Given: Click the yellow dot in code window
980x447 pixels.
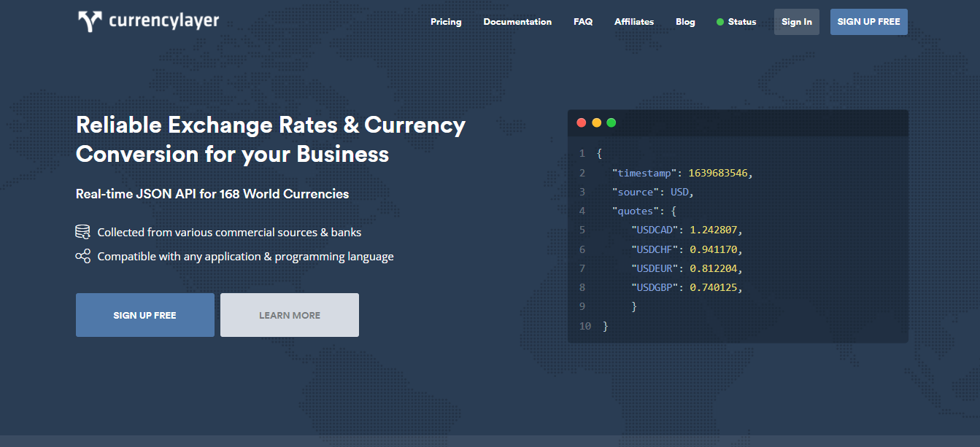Looking at the screenshot, I should tap(596, 123).
